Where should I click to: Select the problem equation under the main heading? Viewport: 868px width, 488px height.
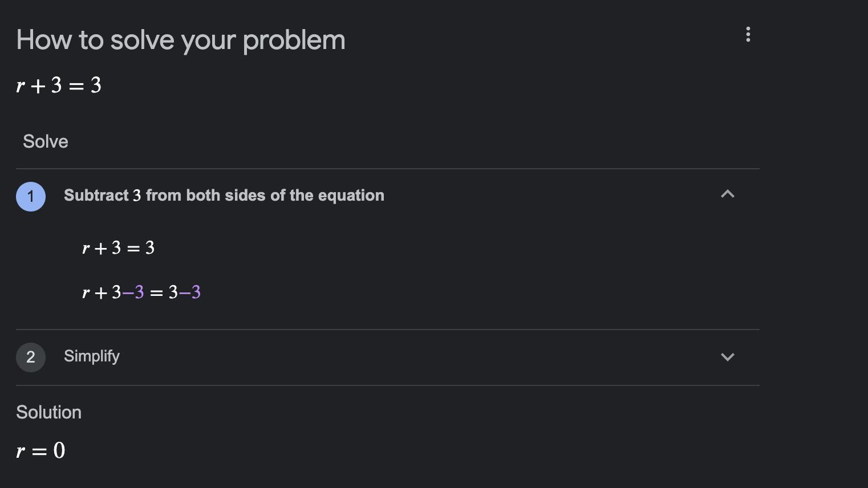coord(59,86)
